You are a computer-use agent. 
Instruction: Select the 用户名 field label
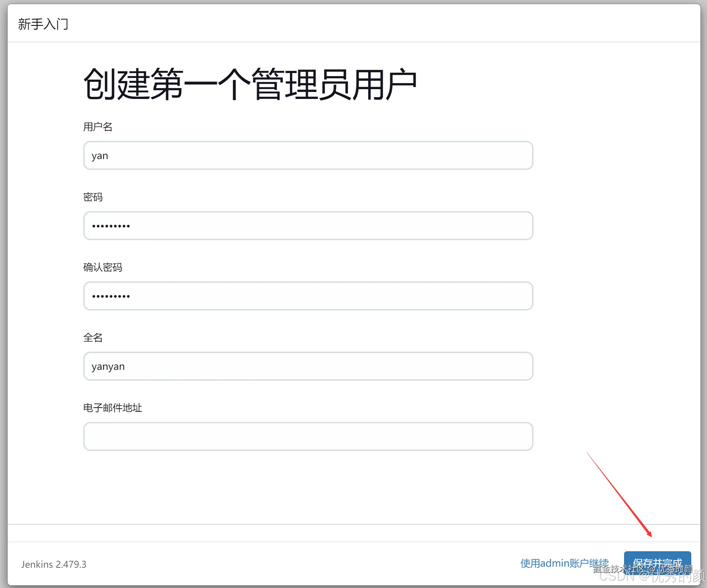pos(98,127)
